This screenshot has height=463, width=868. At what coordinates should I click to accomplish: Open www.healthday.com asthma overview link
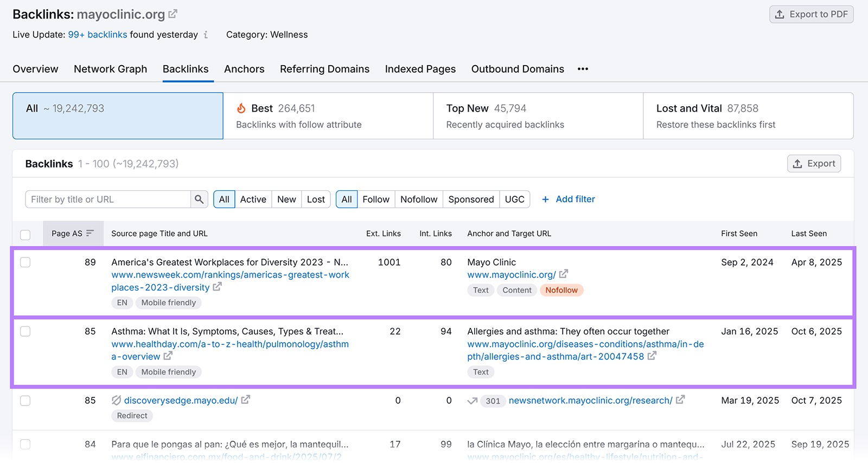[x=230, y=350]
